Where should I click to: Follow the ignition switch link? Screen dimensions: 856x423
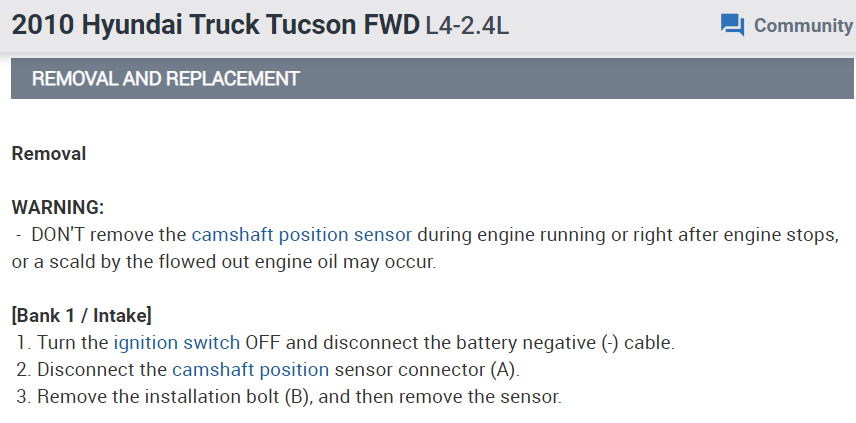click(177, 343)
